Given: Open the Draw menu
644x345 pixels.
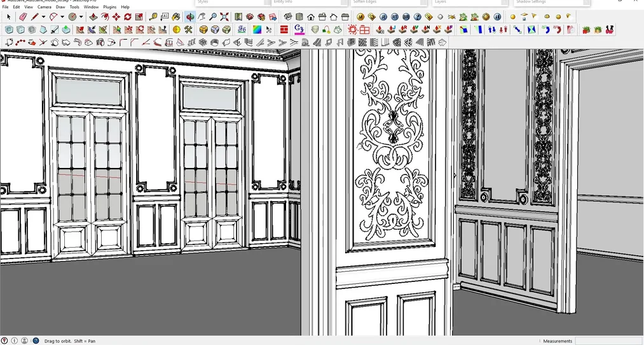Looking at the screenshot, I should coord(60,7).
